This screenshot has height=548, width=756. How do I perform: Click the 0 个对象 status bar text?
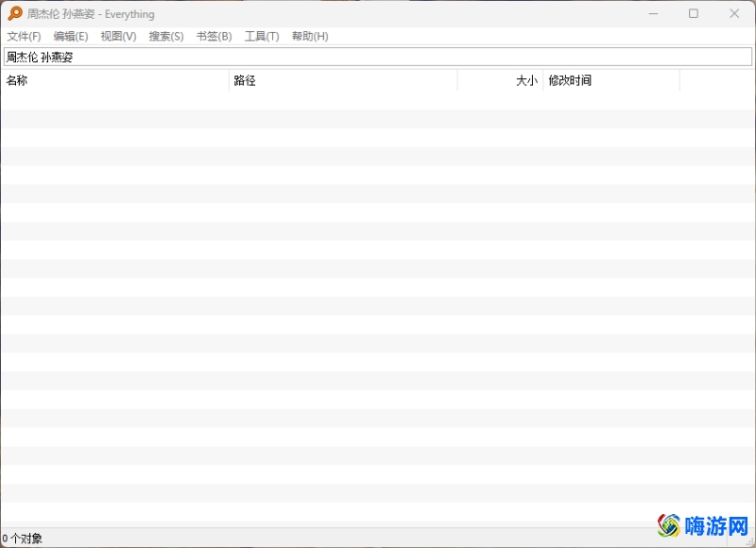point(22,539)
